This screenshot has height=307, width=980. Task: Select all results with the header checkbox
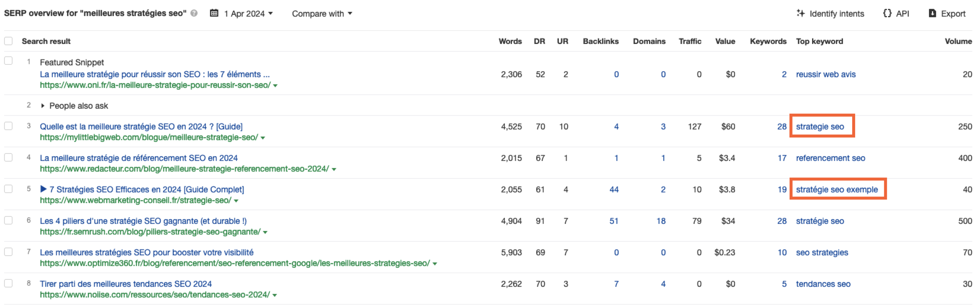8,40
